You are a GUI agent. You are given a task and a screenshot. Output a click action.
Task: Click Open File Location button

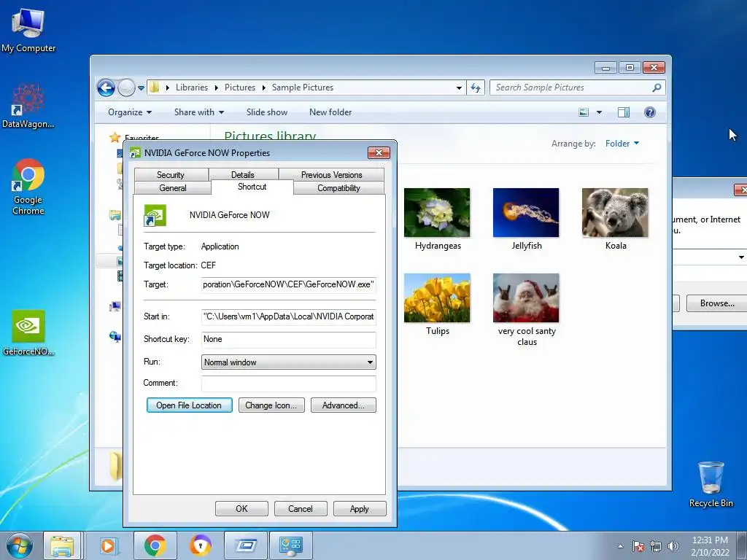coord(189,405)
